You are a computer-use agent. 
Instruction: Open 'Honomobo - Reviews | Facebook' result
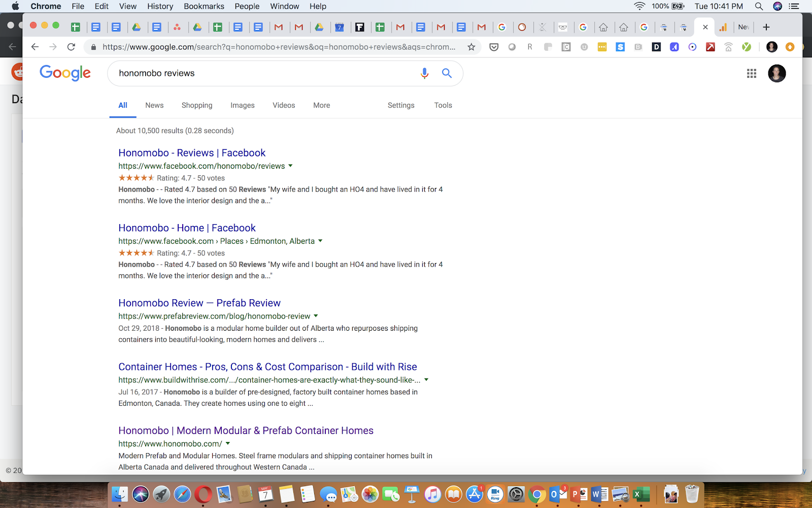[192, 153]
